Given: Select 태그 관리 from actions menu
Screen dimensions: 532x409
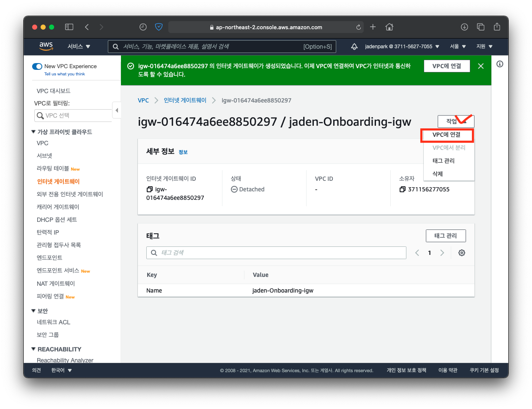Looking at the screenshot, I should [x=444, y=160].
